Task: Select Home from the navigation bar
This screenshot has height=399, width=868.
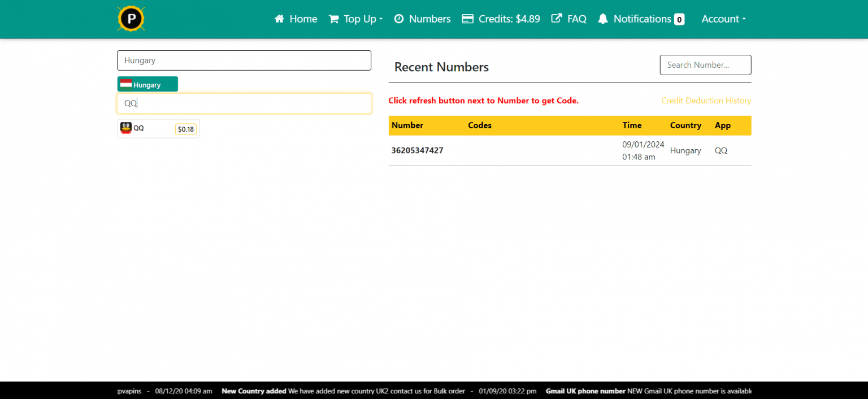Action: 303,19
